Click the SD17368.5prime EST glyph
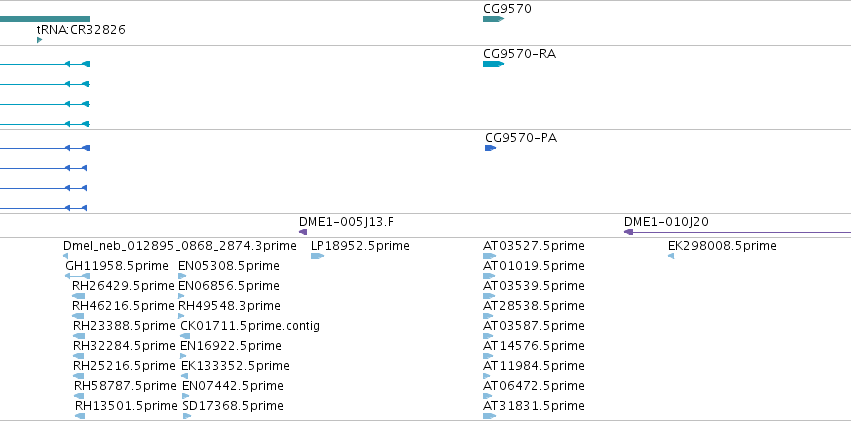This screenshot has width=851, height=421. (187, 416)
